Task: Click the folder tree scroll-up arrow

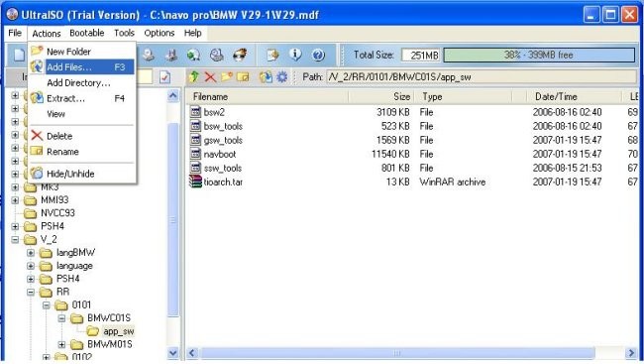Action: tap(173, 96)
